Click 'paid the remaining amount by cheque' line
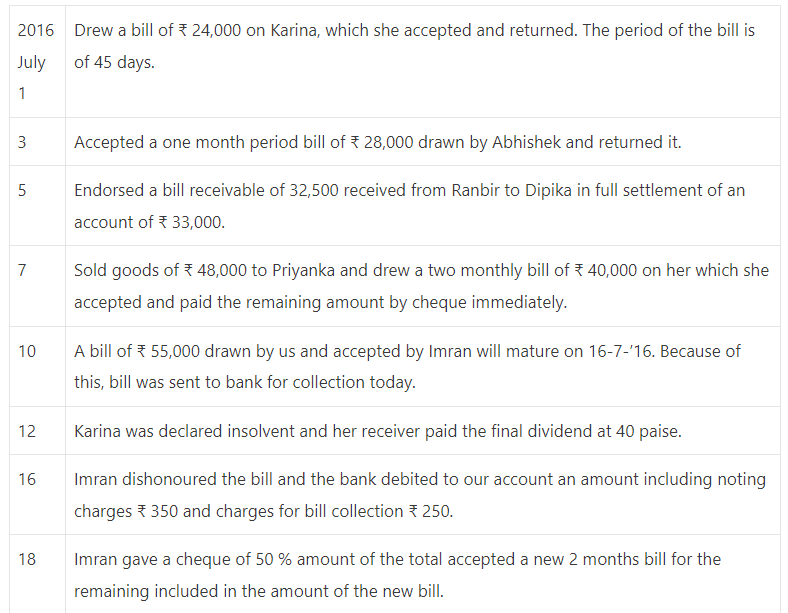 coord(320,302)
